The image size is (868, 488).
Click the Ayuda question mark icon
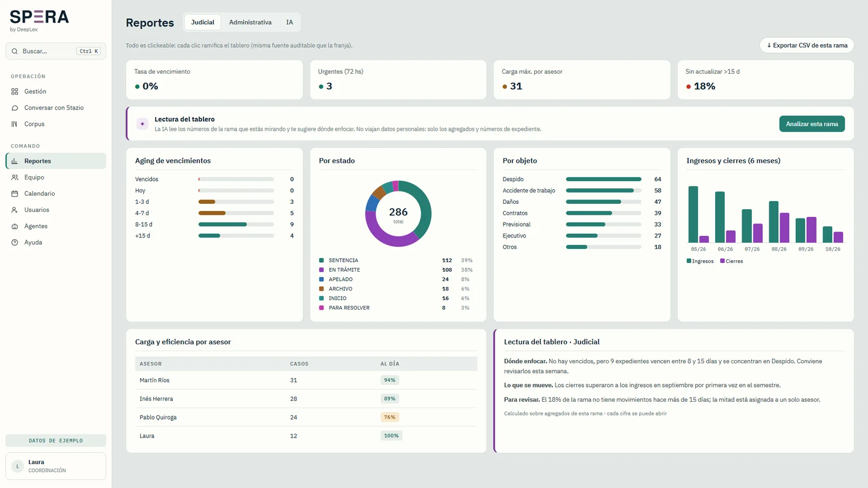[15, 242]
